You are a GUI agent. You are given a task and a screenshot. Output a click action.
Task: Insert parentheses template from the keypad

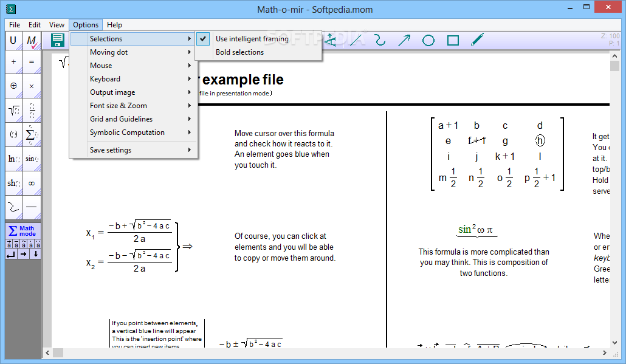pos(13,134)
